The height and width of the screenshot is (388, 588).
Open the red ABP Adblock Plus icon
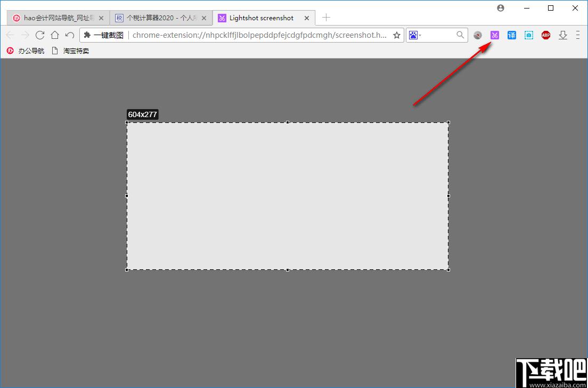[545, 35]
